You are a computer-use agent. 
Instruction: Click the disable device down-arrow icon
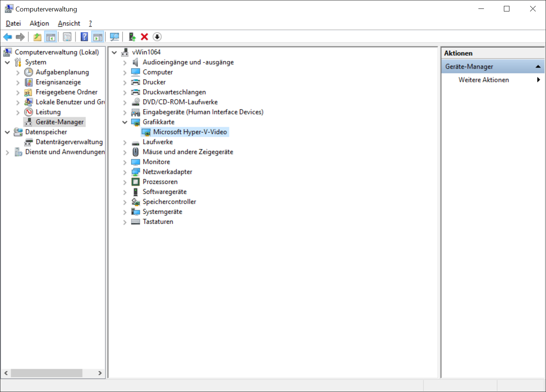point(157,37)
